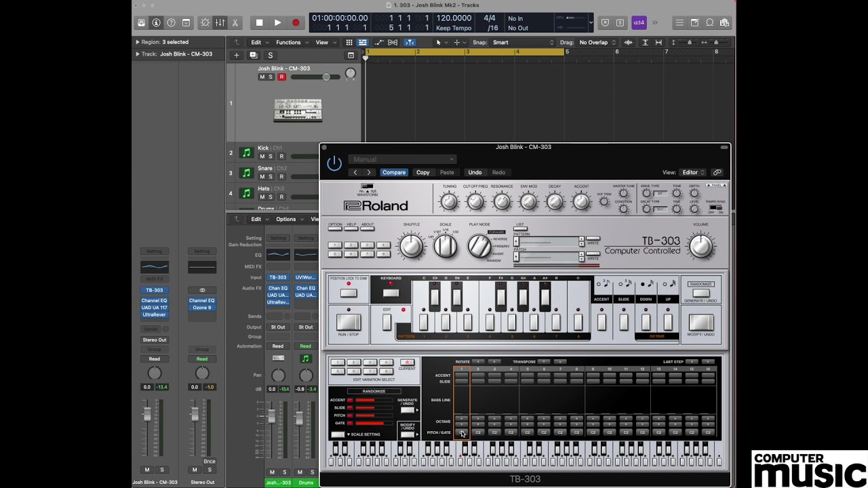The height and width of the screenshot is (488, 868).
Task: Click Last Step right arrow
Action: pyautogui.click(x=708, y=362)
